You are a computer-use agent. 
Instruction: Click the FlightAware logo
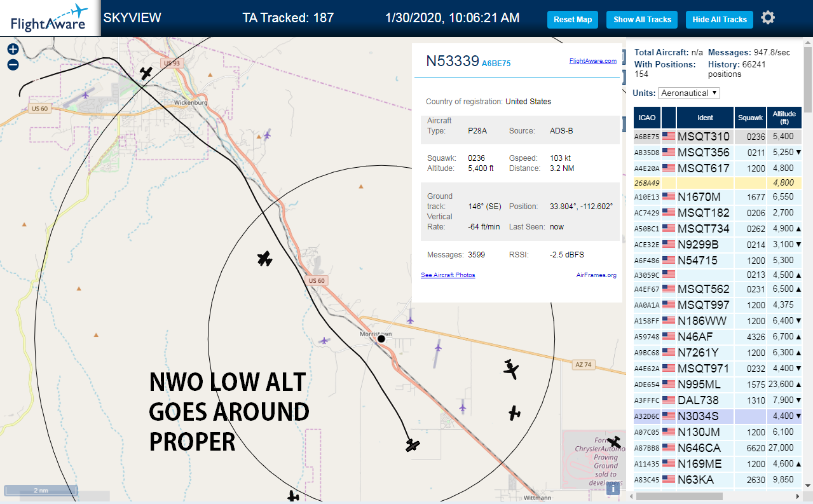[x=50, y=18]
